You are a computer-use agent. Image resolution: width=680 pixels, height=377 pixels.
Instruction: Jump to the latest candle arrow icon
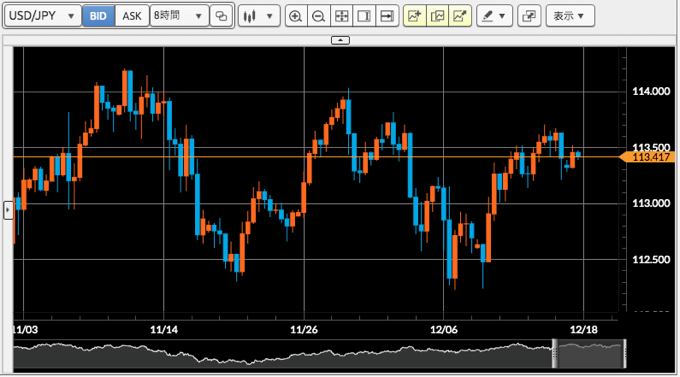pyautogui.click(x=387, y=16)
